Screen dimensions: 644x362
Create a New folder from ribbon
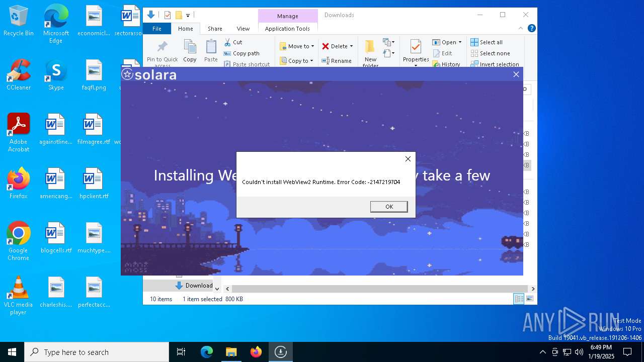tap(370, 53)
